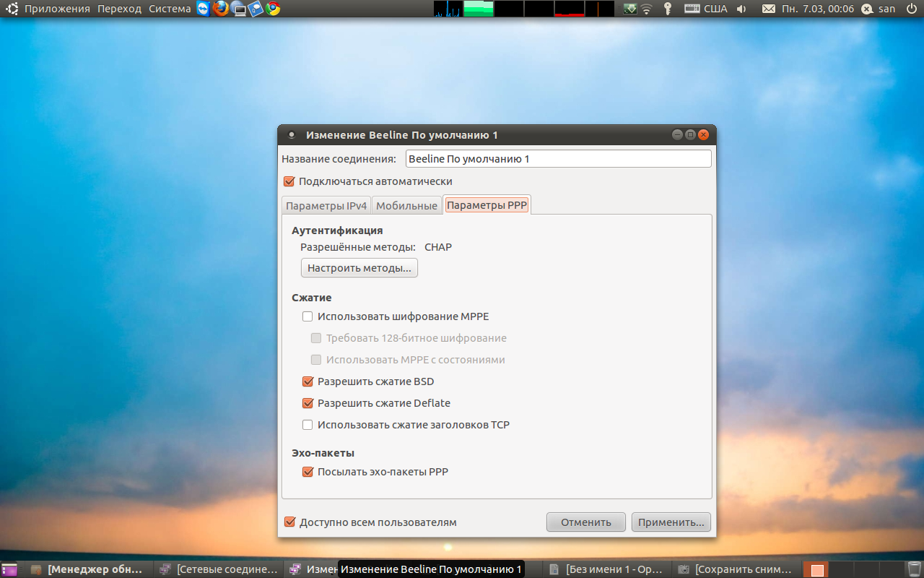This screenshot has height=578, width=924.
Task: Open the globe-and-computer launcher icon
Action: coord(238,9)
